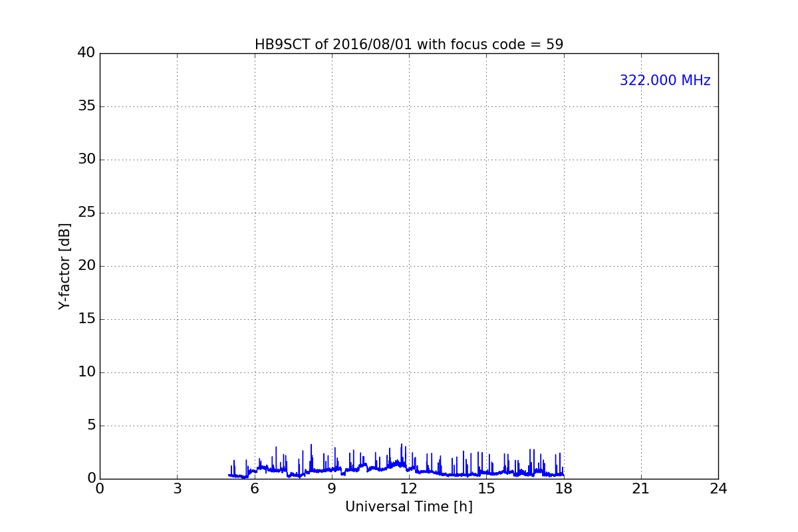The height and width of the screenshot is (532, 798).
Task: Select the y-axis tick label '20'
Action: tap(86, 266)
